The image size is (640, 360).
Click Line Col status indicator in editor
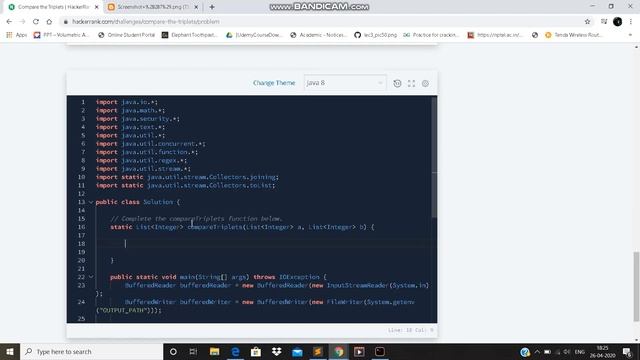pyautogui.click(x=411, y=330)
